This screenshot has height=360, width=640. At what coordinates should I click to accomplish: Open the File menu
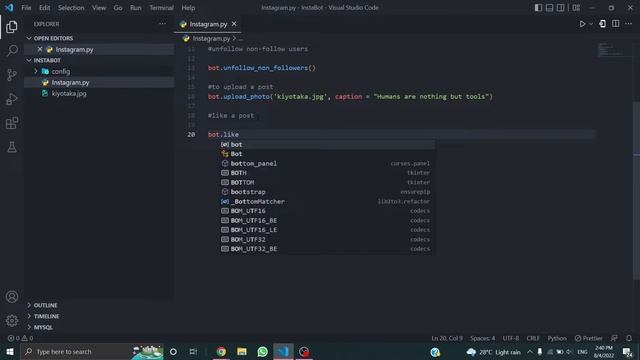coord(26,8)
